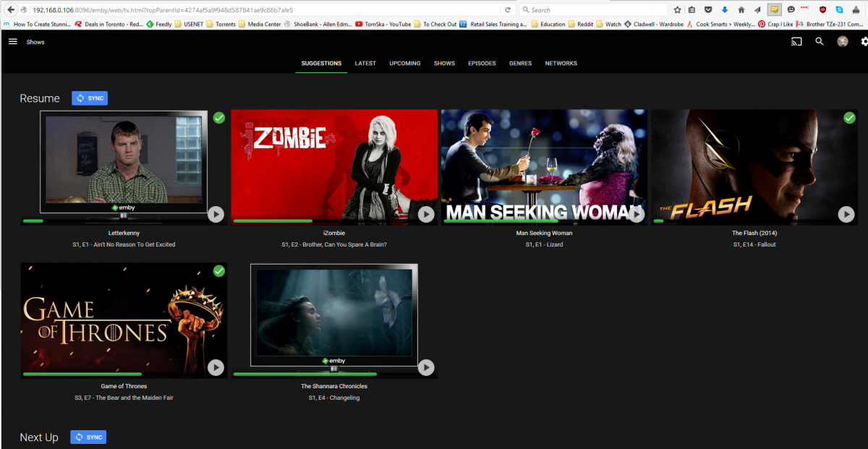Open the Emby settings gear
Viewport: 868px width, 449px height.
[x=864, y=41]
